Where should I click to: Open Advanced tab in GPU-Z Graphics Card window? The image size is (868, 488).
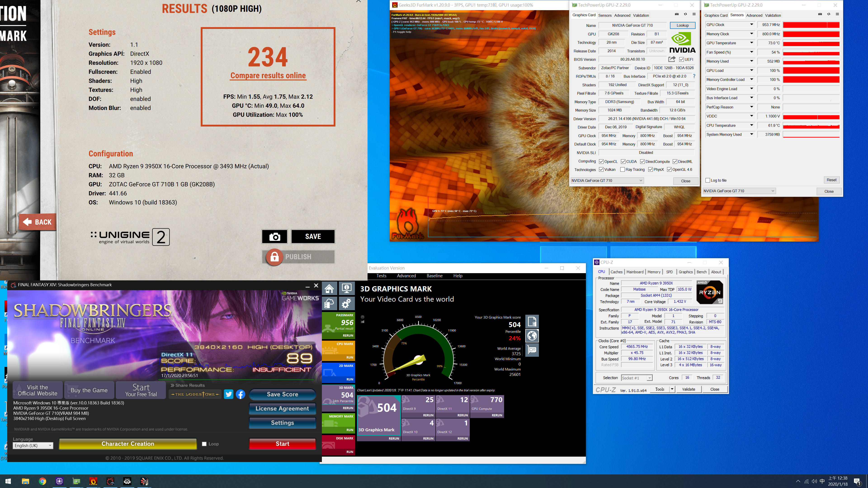pyautogui.click(x=622, y=15)
